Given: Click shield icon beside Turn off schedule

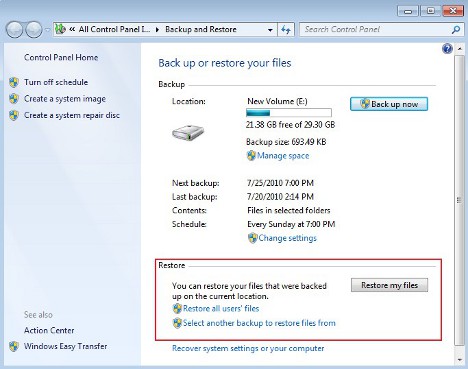Looking at the screenshot, I should [14, 82].
